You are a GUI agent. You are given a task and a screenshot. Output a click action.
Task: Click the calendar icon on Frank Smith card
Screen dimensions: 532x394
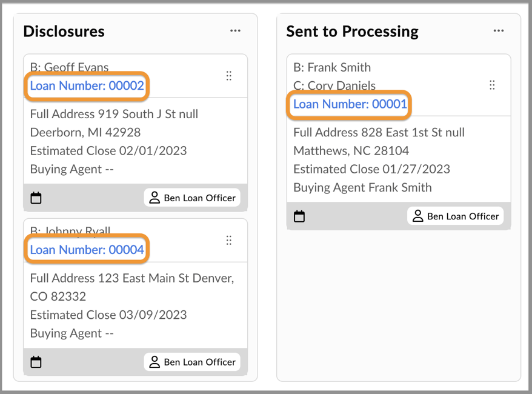300,216
